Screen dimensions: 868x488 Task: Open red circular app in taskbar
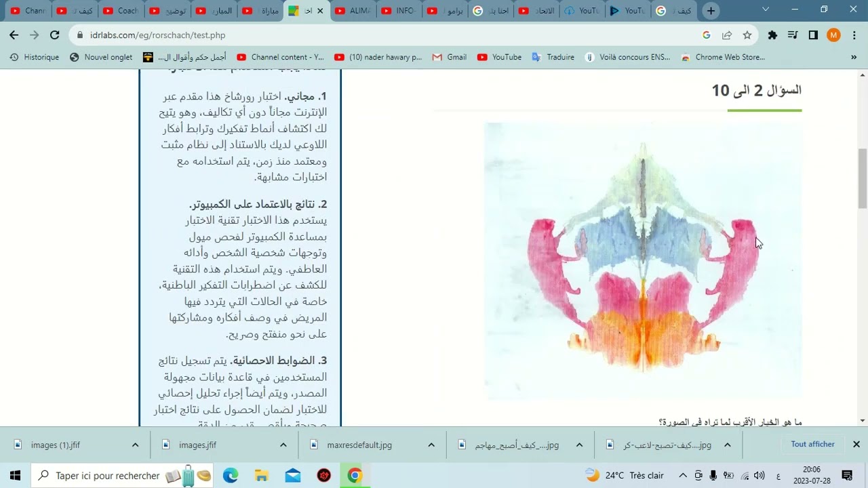click(x=324, y=475)
